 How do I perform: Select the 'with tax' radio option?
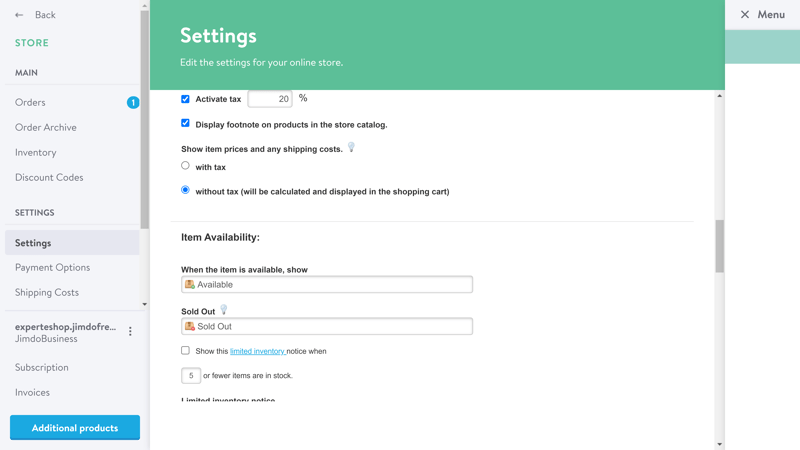pyautogui.click(x=185, y=166)
